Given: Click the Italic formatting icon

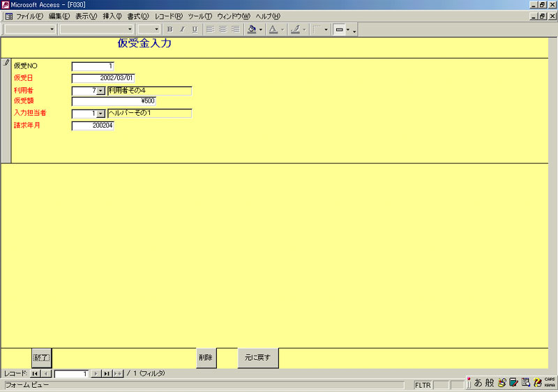Looking at the screenshot, I should coord(182,29).
